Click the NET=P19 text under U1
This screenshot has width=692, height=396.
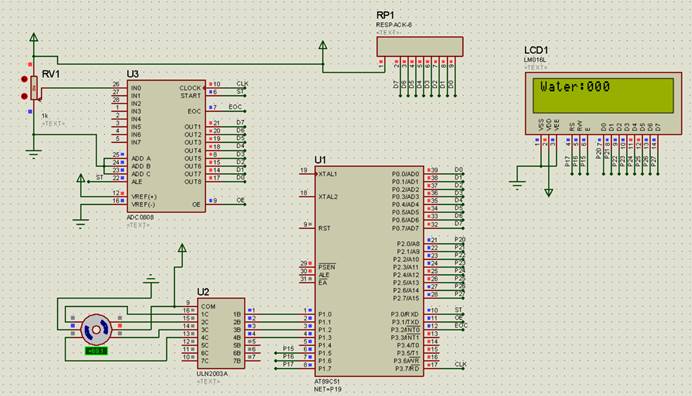[327, 389]
